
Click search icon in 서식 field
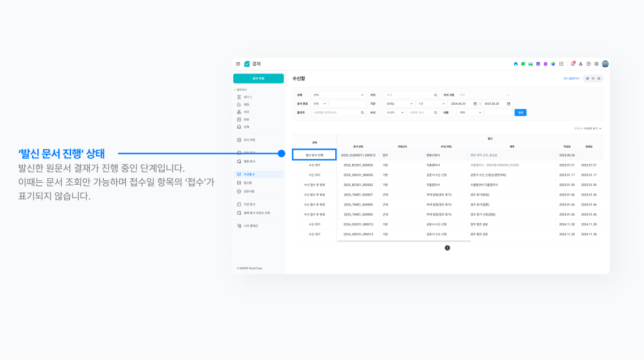[x=435, y=95]
